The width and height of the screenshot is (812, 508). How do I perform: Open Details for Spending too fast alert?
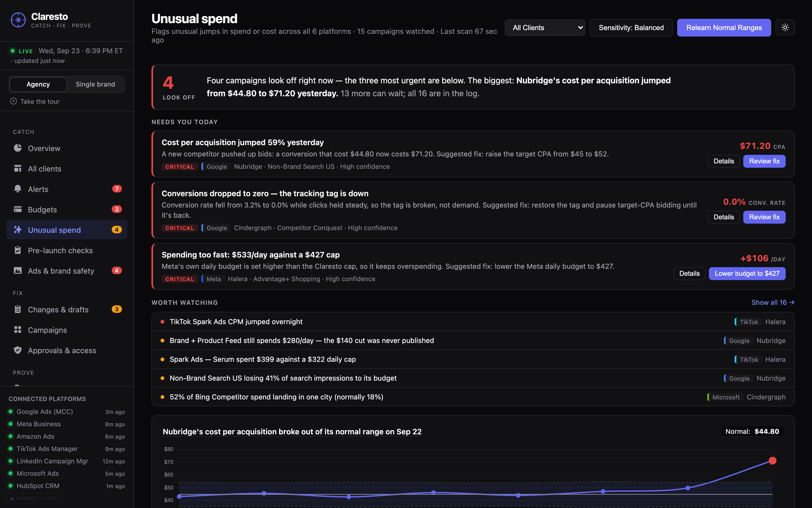(689, 274)
